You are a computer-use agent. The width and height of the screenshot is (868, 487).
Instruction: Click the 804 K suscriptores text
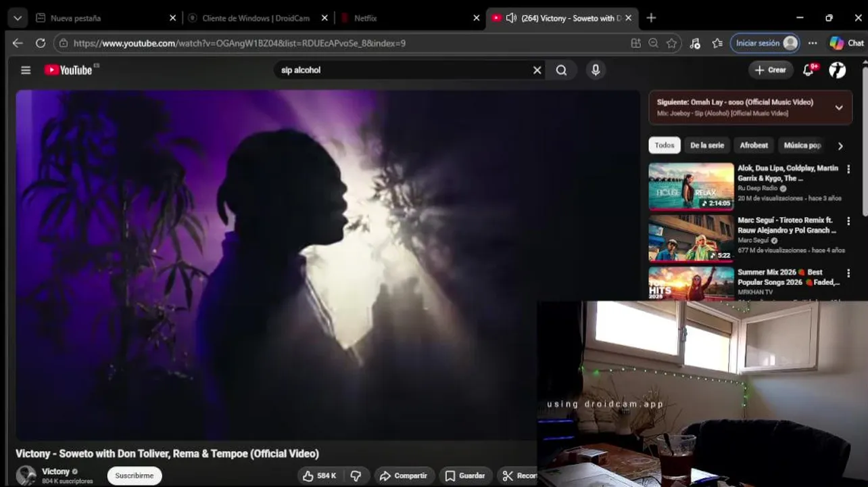(67, 482)
